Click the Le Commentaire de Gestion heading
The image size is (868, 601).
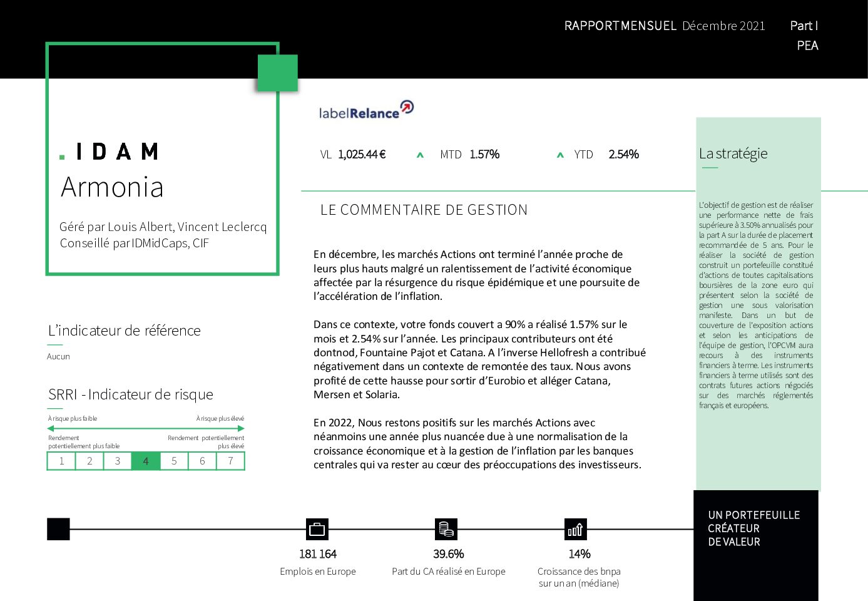pyautogui.click(x=424, y=210)
